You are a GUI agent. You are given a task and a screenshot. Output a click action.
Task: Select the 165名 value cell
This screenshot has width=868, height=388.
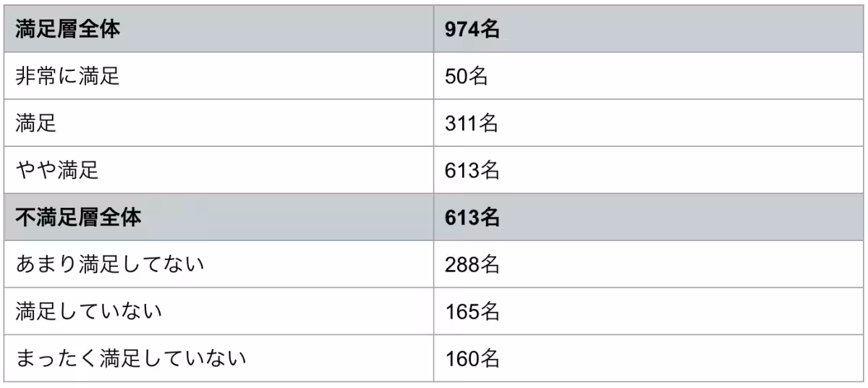472,311
